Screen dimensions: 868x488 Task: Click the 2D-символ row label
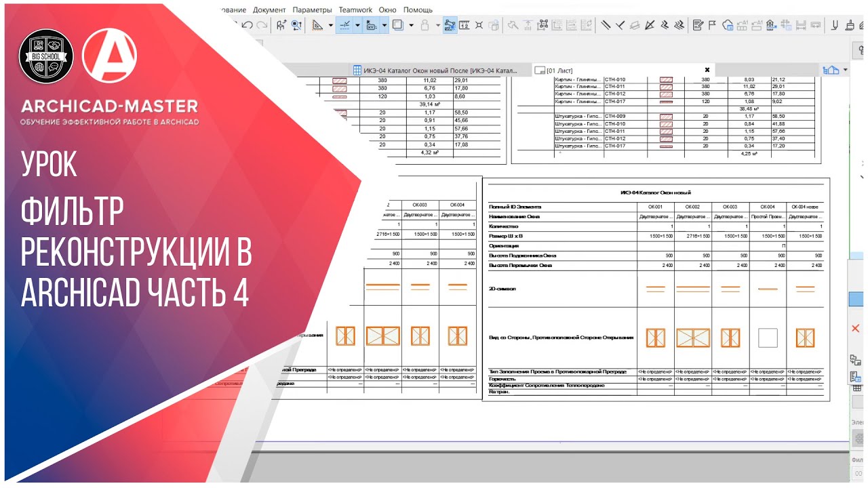point(502,289)
